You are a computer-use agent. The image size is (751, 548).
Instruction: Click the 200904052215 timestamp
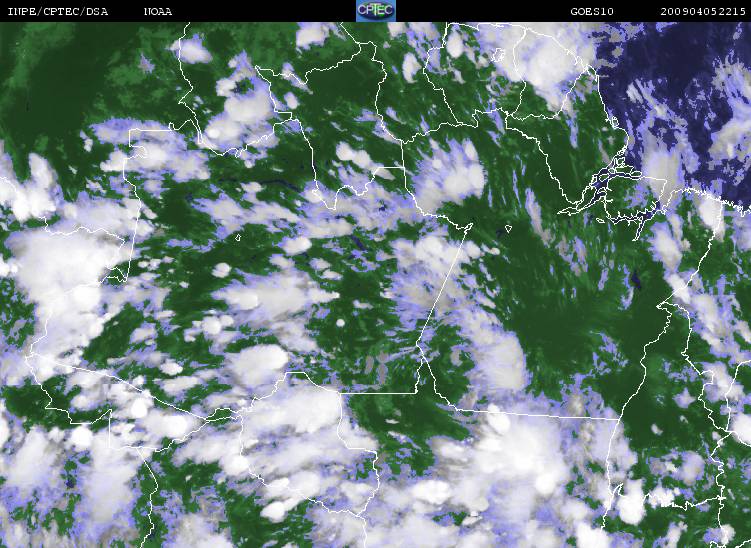[x=703, y=11]
